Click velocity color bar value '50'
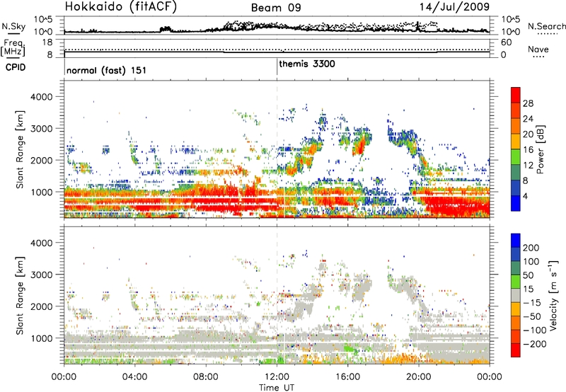The image size is (566, 392). click(528, 275)
